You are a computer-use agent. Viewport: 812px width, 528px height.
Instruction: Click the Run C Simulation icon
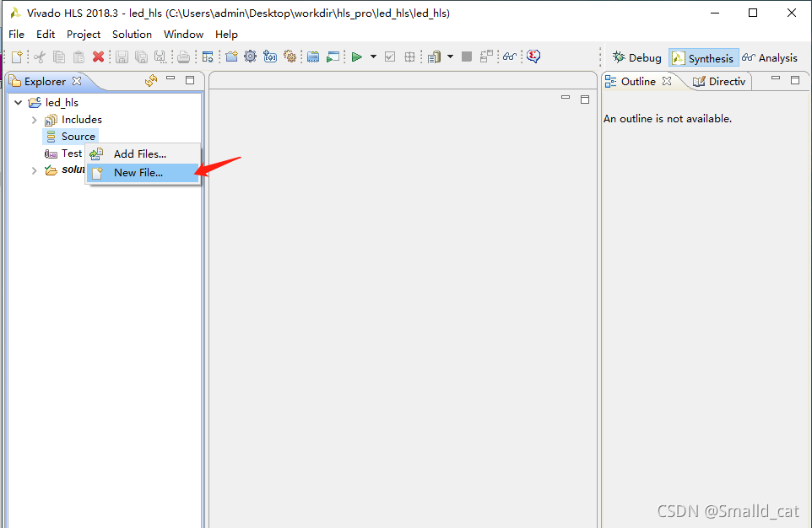(333, 57)
